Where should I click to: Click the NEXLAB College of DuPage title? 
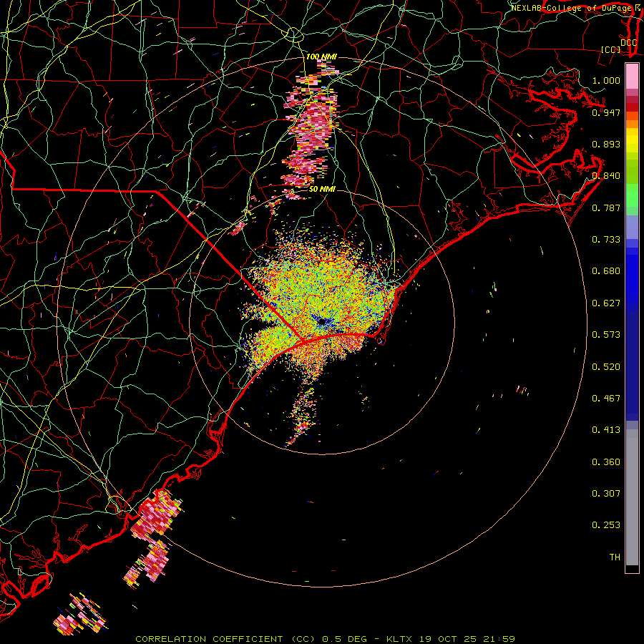pos(575,8)
